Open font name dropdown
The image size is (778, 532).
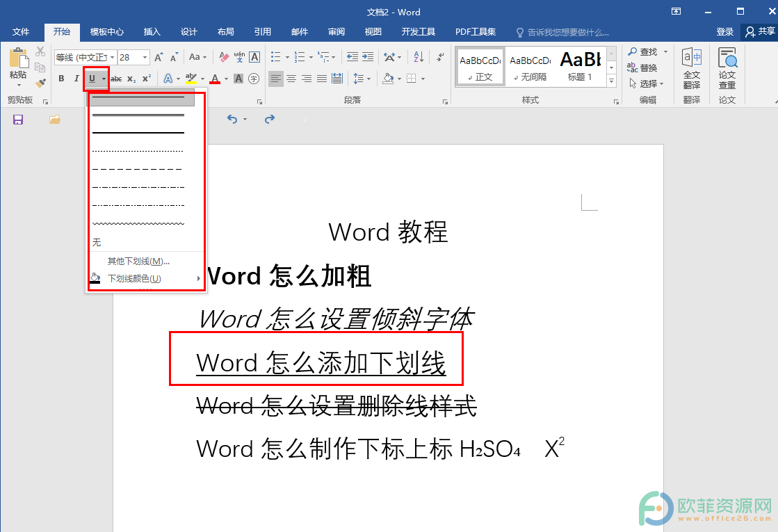point(113,58)
